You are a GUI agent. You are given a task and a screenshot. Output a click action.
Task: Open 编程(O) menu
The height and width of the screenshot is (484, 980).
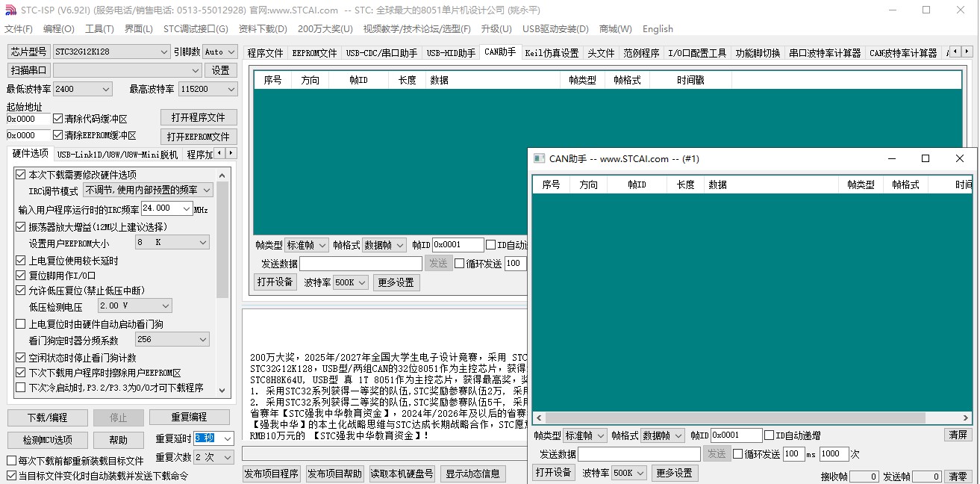(x=59, y=29)
